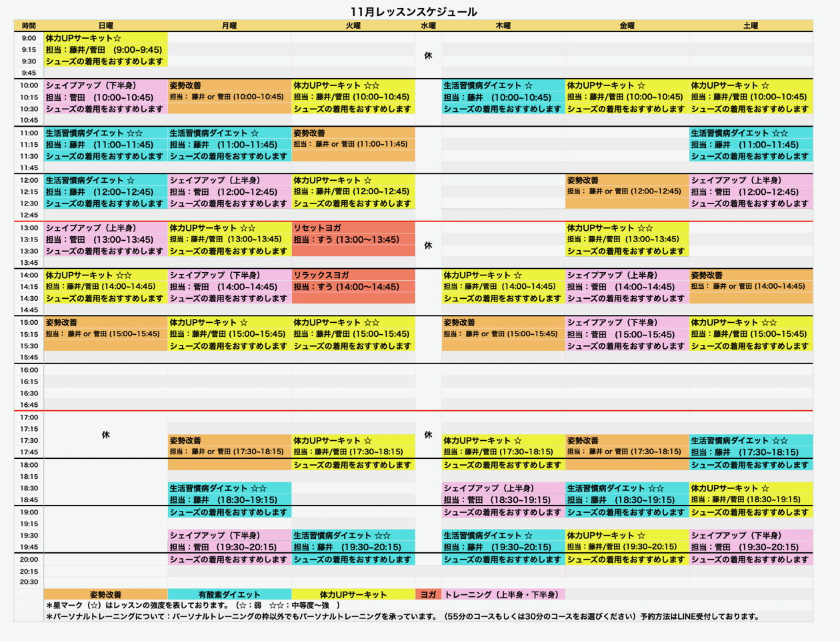840x641 pixels.
Task: Click 担当：藤井 (10:00~10:45) cell
Action: click(503, 97)
